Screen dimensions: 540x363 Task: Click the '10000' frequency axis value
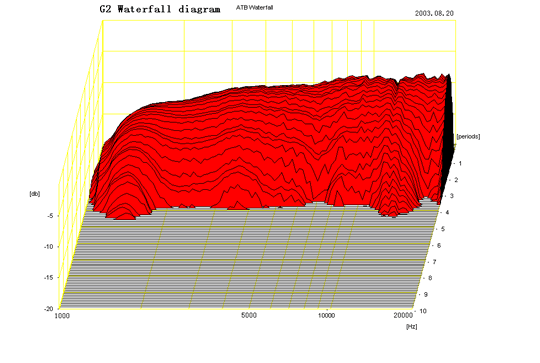pyautogui.click(x=326, y=315)
